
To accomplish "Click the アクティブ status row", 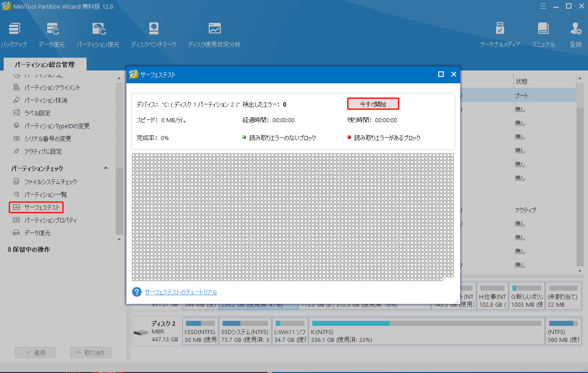I will coord(525,210).
